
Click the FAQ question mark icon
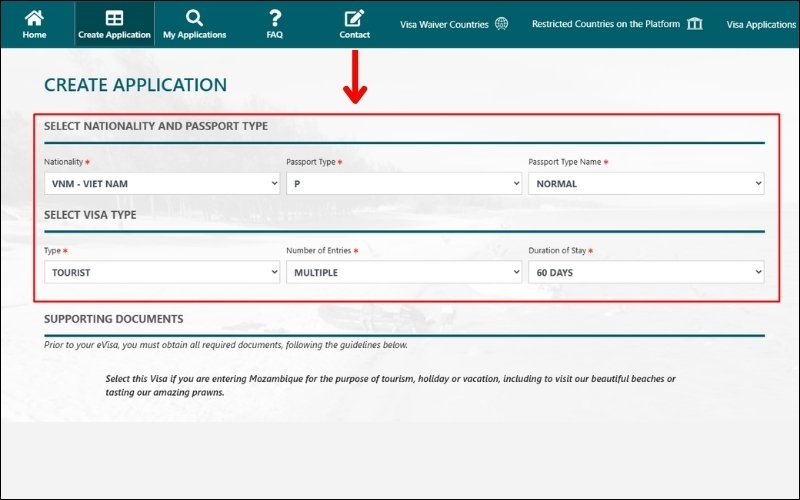coord(275,17)
